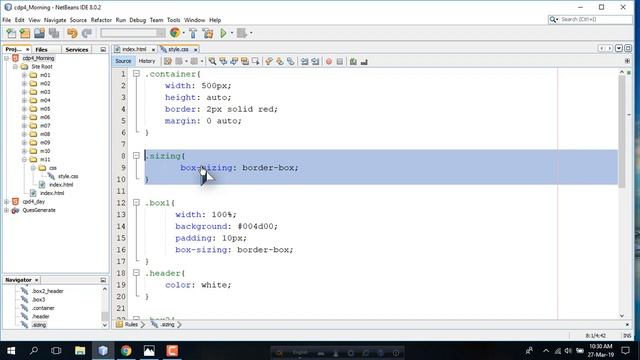Click the Shift Line Right icon

315,62
